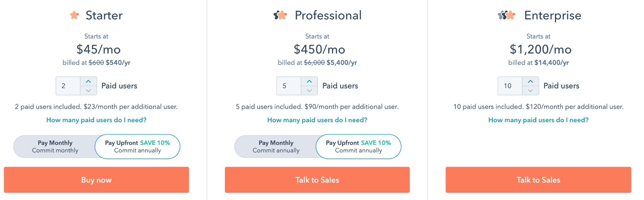The height and width of the screenshot is (200, 644).
Task: Open Enterprise's paid users help link
Action: click(538, 120)
